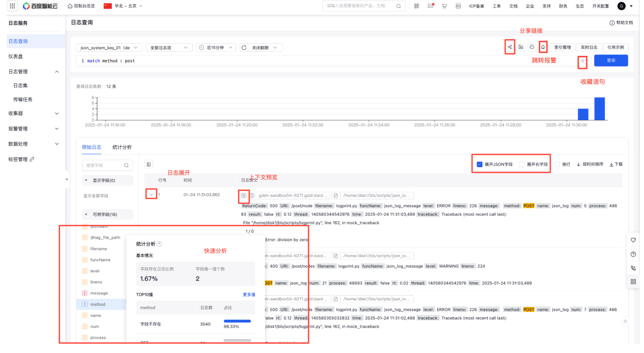The image size is (644, 353).
Task: Uncheck the 展开JSON字段 checkbox
Action: pyautogui.click(x=480, y=164)
